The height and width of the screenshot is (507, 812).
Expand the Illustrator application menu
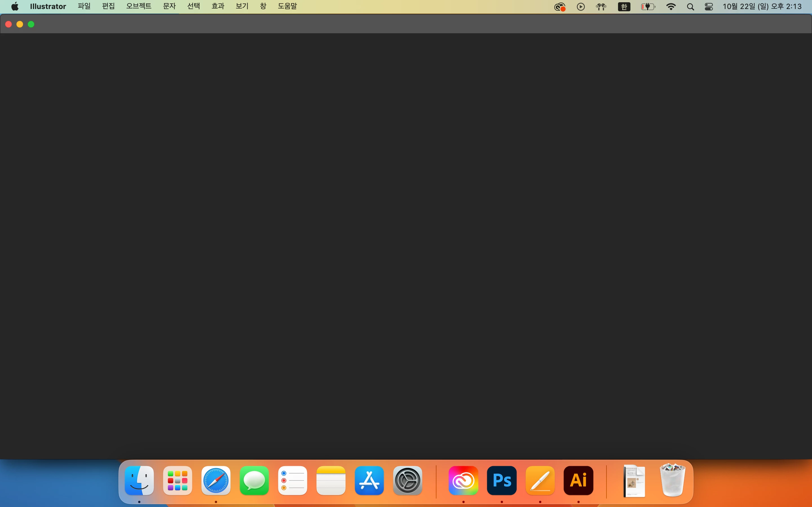click(x=48, y=6)
